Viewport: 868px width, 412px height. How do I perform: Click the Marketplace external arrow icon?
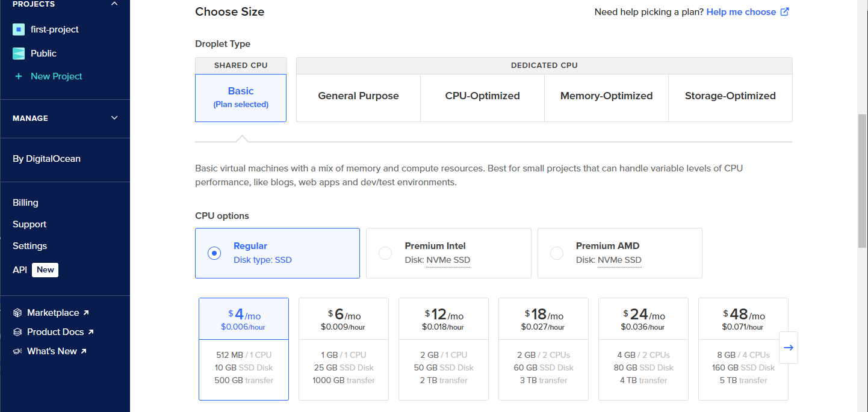[86, 313]
